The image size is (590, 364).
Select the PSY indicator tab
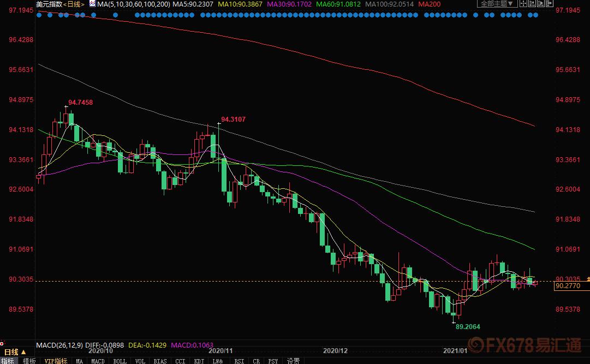(273, 361)
